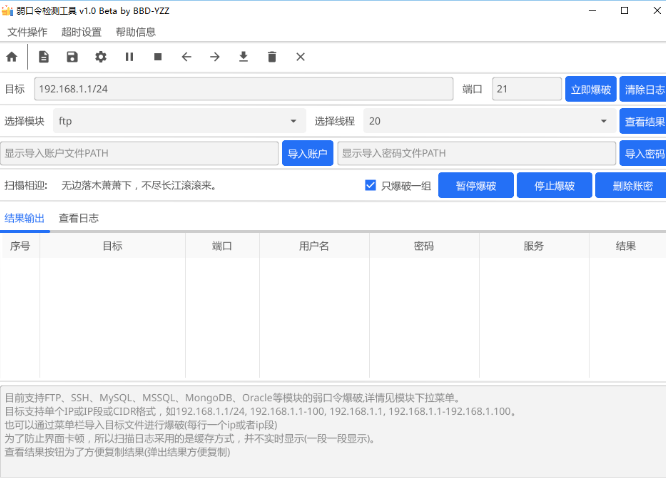
Task: Open the 选择模块 ftp dropdown
Action: click(179, 121)
